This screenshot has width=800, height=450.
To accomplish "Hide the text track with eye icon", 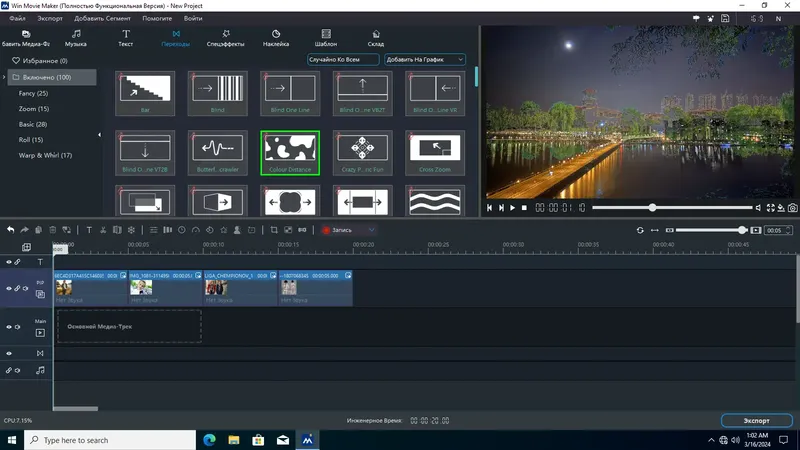I will (9, 262).
